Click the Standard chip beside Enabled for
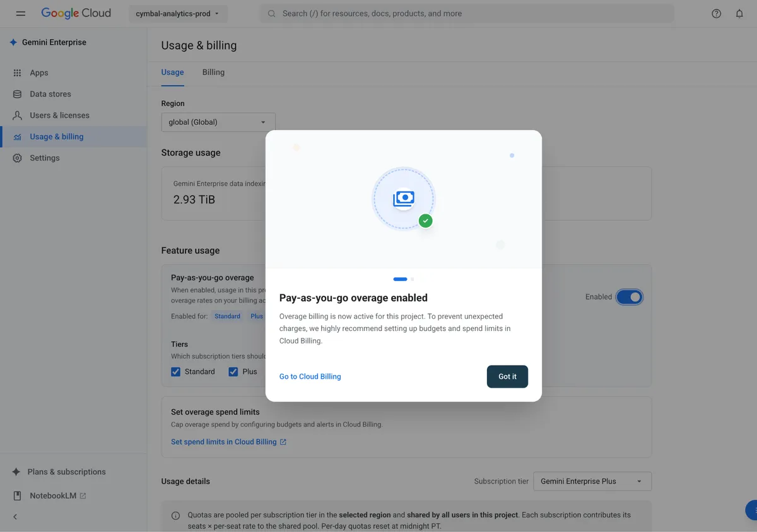 tap(227, 316)
